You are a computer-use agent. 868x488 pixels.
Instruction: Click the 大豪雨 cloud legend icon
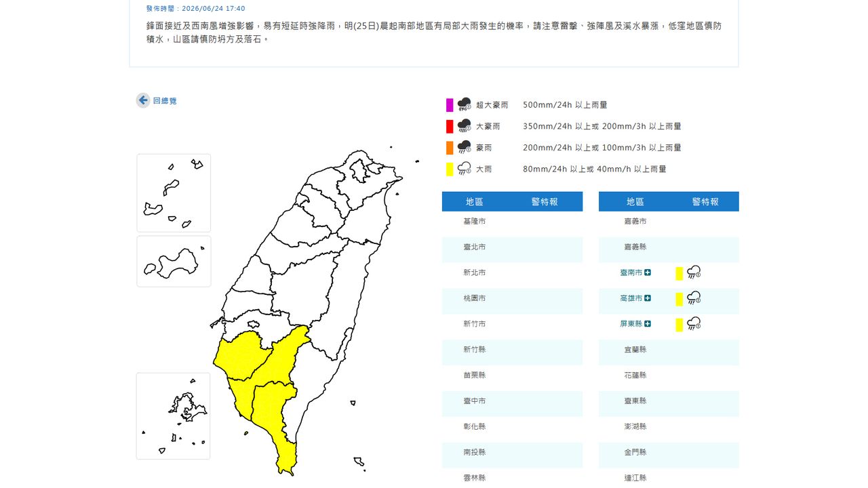(464, 125)
